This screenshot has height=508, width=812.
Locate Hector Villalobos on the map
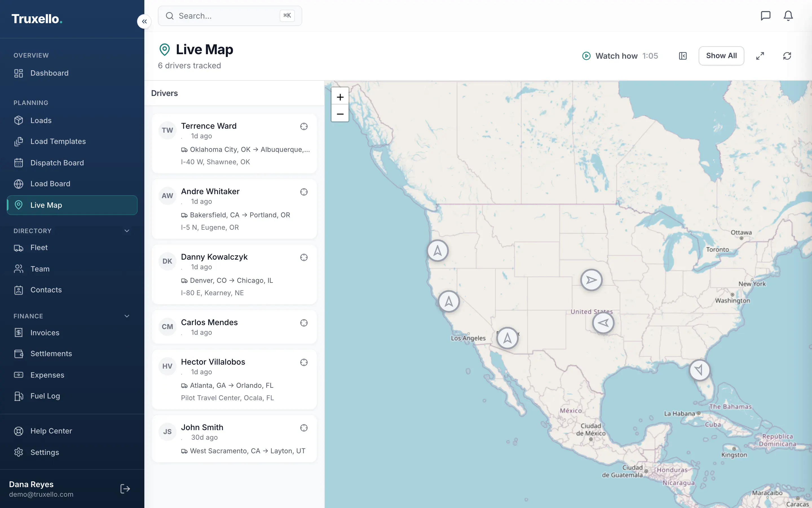pyautogui.click(x=304, y=362)
